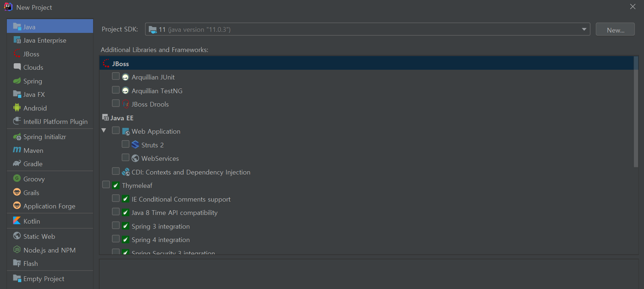Screen dimensions: 644x289
Task: Check the Web Application checkbox
Action: [x=116, y=130]
